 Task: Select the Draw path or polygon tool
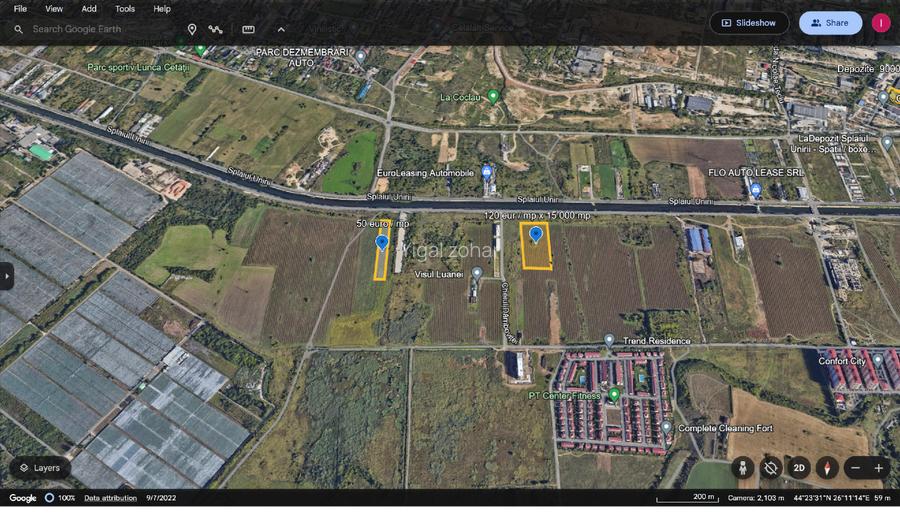point(216,30)
